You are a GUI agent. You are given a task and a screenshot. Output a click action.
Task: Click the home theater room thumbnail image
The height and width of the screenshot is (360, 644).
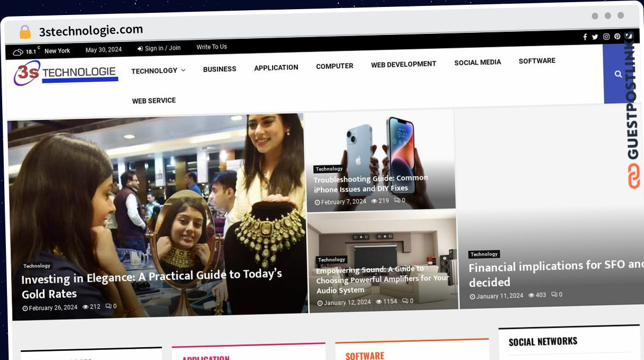(x=383, y=262)
